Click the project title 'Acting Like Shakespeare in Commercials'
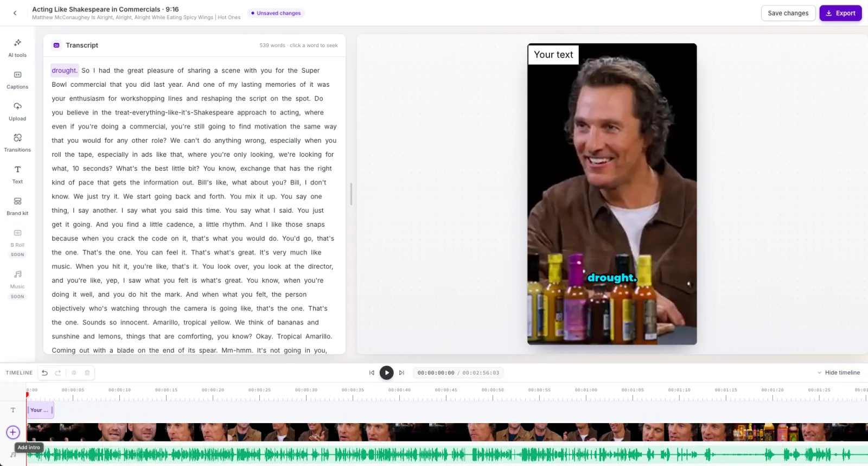The image size is (868, 466). tap(96, 9)
